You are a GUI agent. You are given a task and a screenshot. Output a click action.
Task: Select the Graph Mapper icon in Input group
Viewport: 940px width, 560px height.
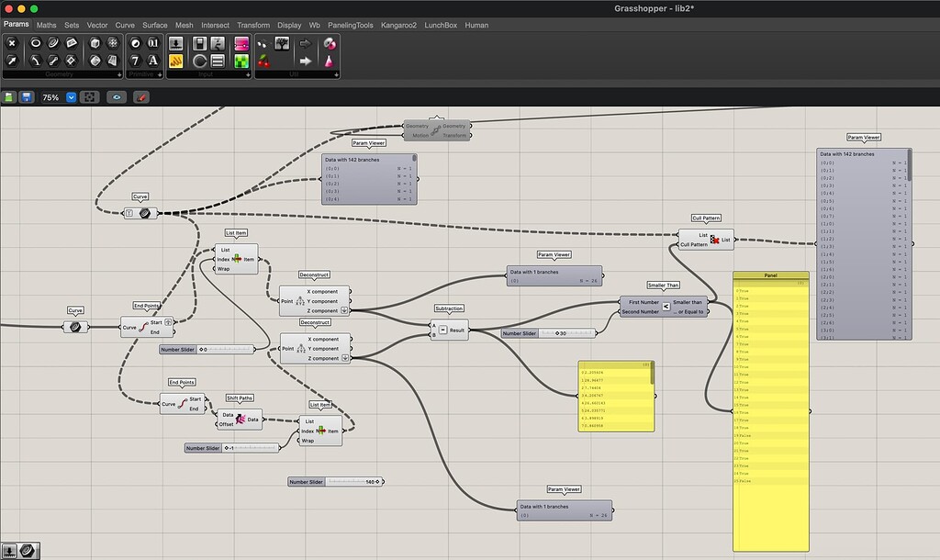[174, 62]
